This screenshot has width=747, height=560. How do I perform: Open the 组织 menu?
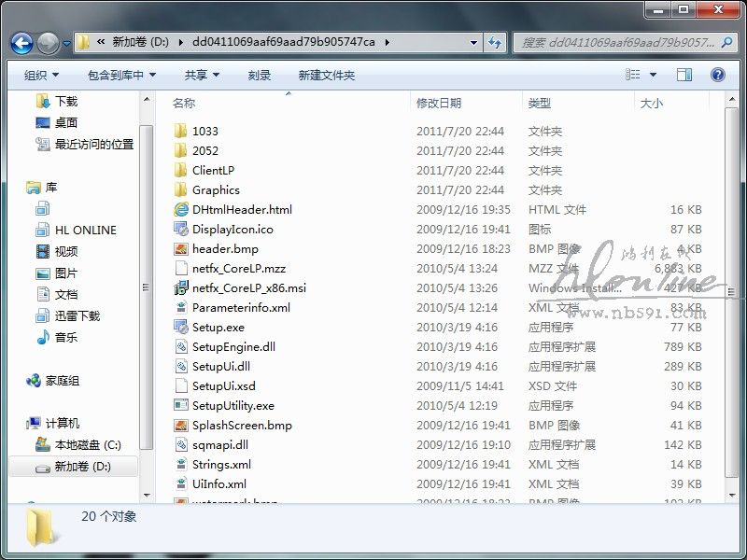[41, 75]
